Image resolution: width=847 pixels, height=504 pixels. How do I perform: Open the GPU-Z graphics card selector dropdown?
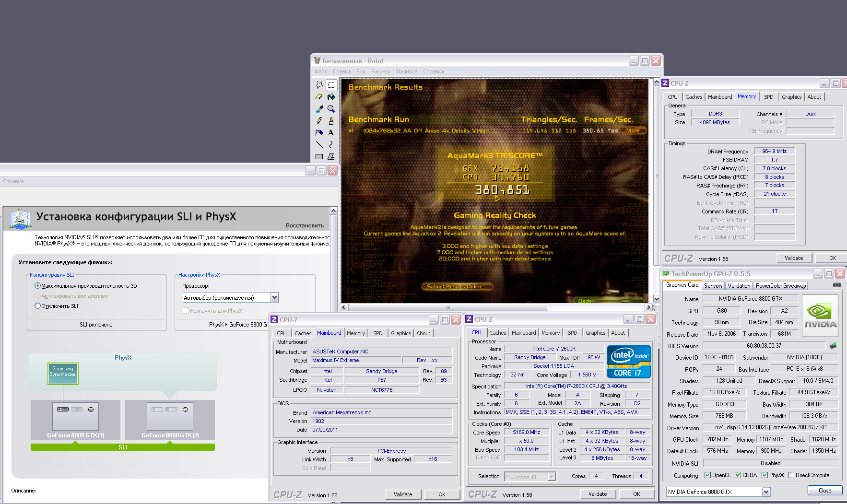[766, 492]
